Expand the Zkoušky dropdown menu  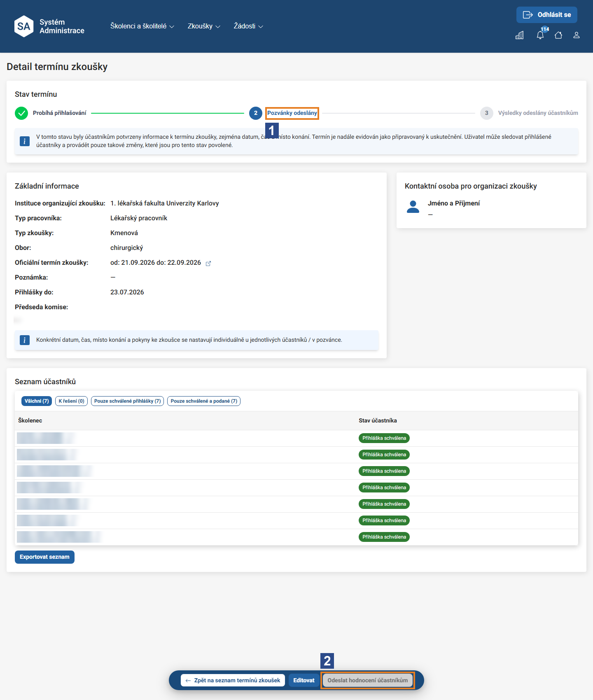[x=204, y=26]
